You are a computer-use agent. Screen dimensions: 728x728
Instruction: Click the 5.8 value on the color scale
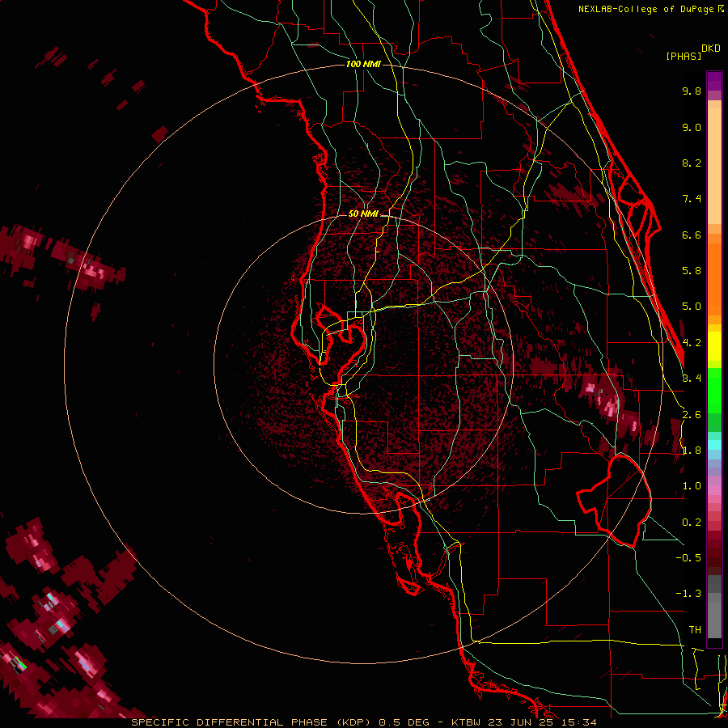[692, 271]
